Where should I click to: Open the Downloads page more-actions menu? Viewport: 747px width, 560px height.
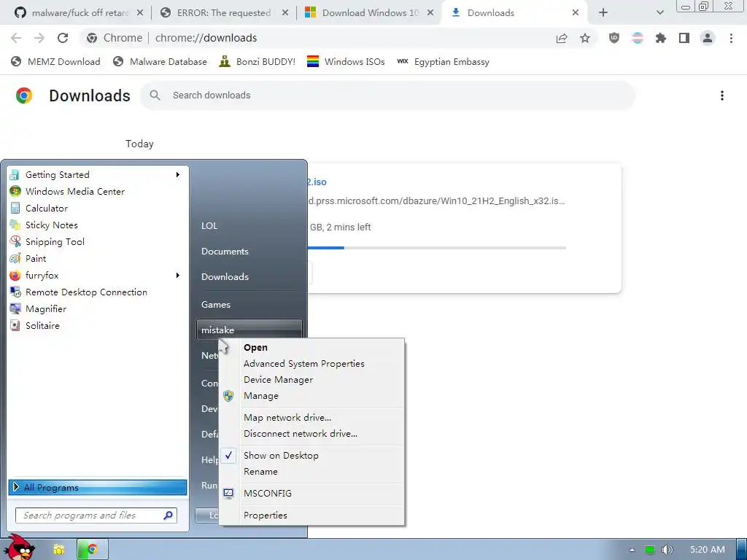pyautogui.click(x=721, y=96)
